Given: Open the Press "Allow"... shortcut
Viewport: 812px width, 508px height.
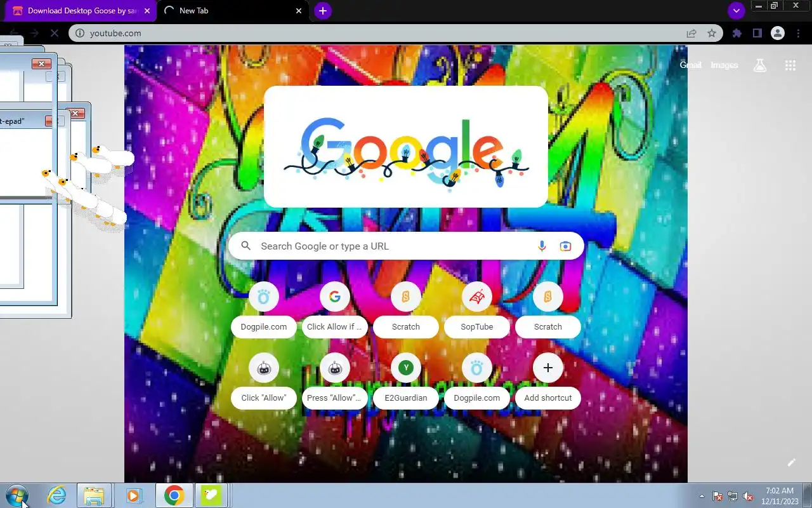Looking at the screenshot, I should click(335, 382).
